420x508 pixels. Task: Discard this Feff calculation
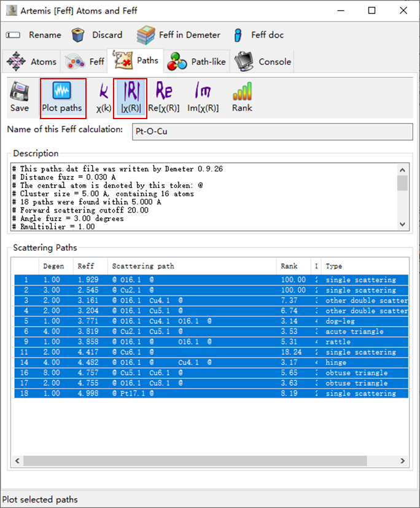coord(97,35)
